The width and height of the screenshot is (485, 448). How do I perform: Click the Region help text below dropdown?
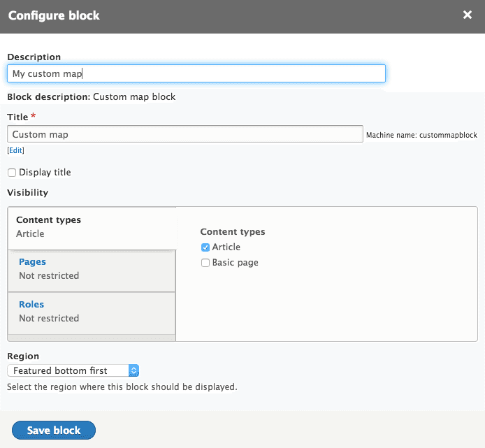click(122, 386)
